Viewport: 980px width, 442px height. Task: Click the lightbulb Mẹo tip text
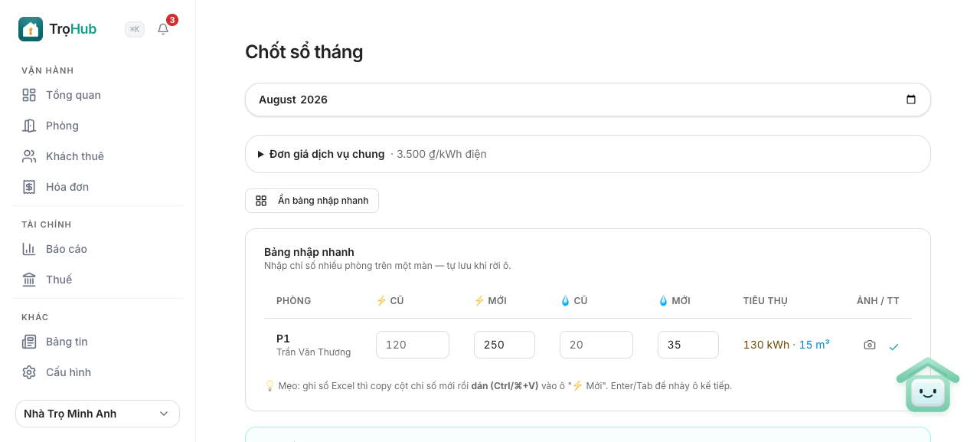(498, 385)
